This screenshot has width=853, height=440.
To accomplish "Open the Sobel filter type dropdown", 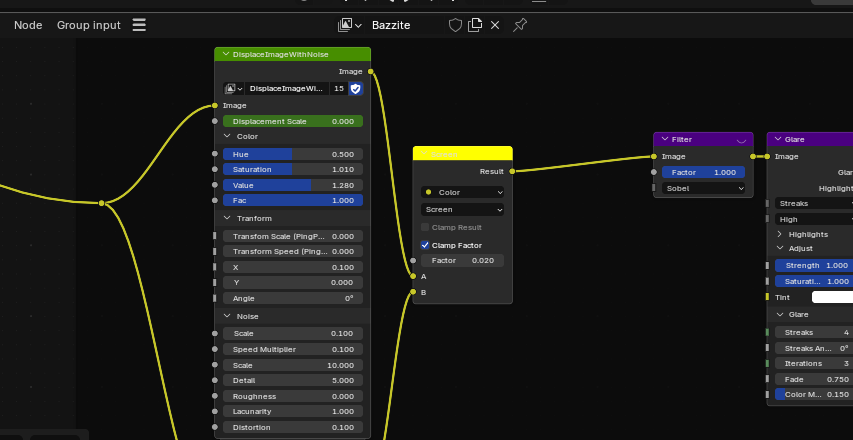I will click(x=703, y=188).
